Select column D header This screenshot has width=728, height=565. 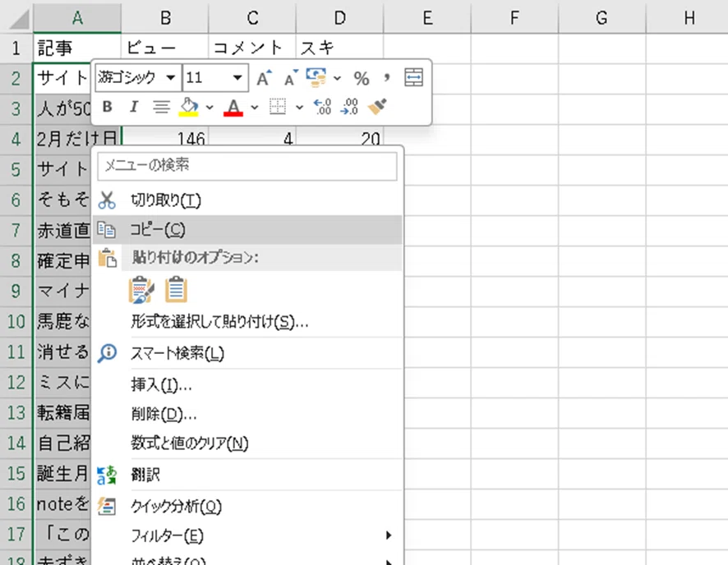[339, 17]
